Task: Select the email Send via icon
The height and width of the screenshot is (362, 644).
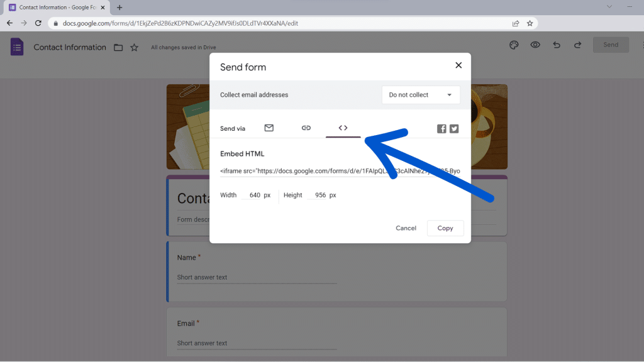Action: point(269,128)
